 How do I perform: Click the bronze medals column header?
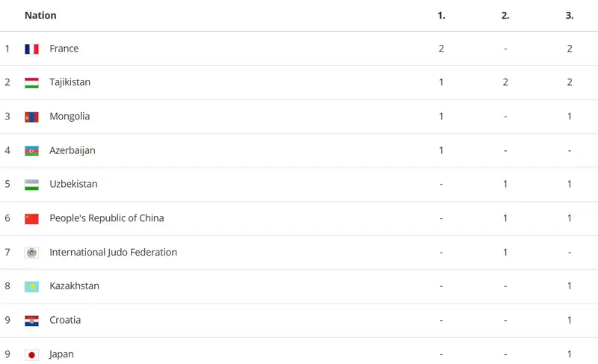coord(570,15)
